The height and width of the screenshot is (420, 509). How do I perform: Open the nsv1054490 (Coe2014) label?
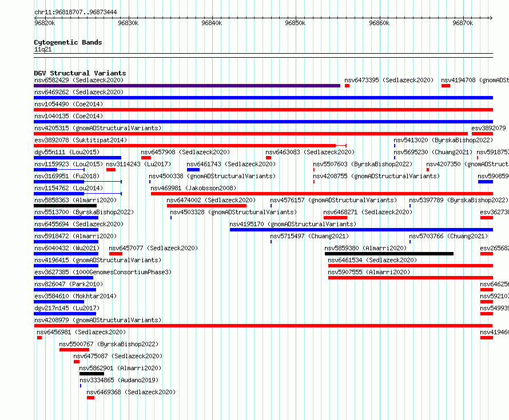click(69, 104)
